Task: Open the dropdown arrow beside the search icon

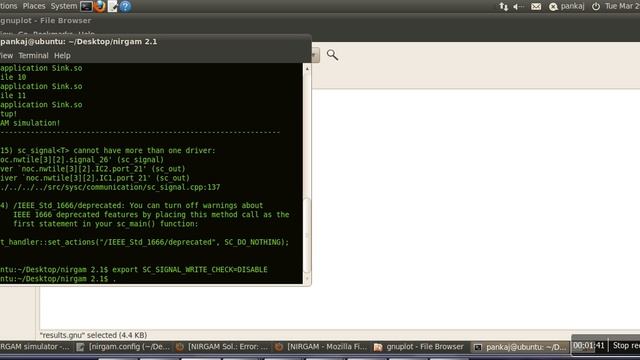Action: pos(315,55)
